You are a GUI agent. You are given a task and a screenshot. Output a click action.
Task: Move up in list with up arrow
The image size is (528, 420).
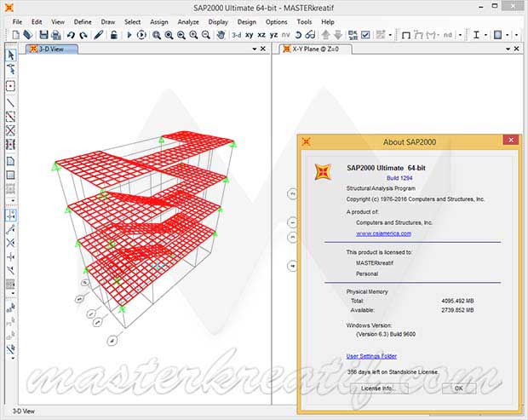click(325, 35)
